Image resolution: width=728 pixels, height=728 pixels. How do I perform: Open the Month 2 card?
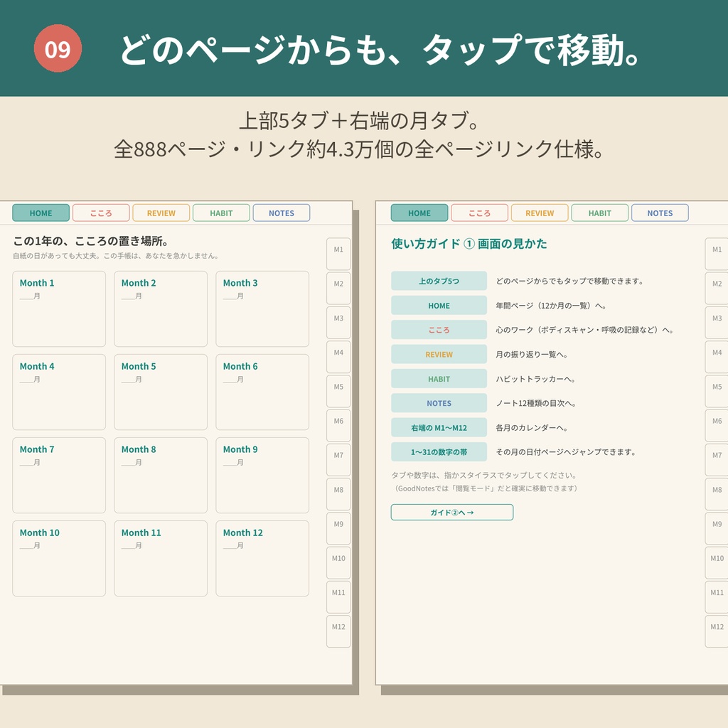pyautogui.click(x=161, y=309)
